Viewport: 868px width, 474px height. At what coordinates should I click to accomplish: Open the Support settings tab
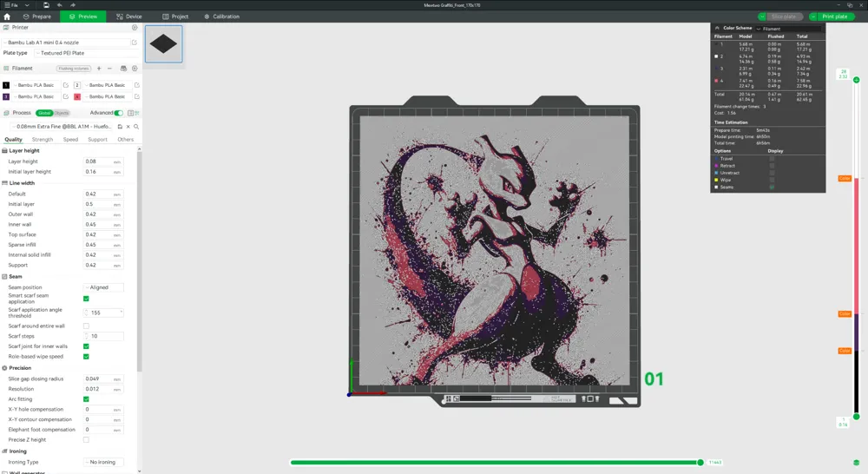click(x=97, y=140)
